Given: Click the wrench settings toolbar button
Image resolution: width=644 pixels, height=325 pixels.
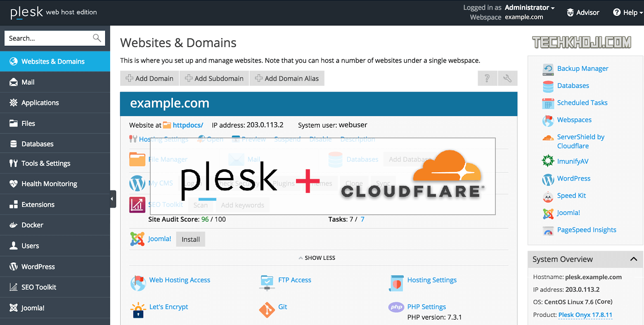Looking at the screenshot, I should (508, 78).
